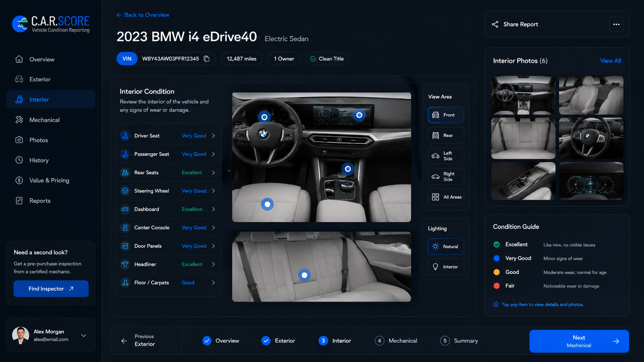Screen dimensions: 644x362
Task: Select the Left Side view area
Action: (446, 156)
